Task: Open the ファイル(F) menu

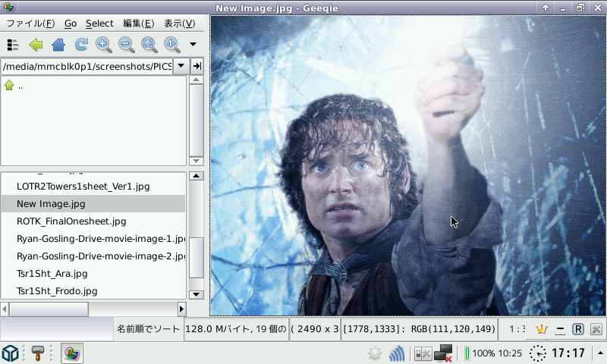Action: (30, 24)
